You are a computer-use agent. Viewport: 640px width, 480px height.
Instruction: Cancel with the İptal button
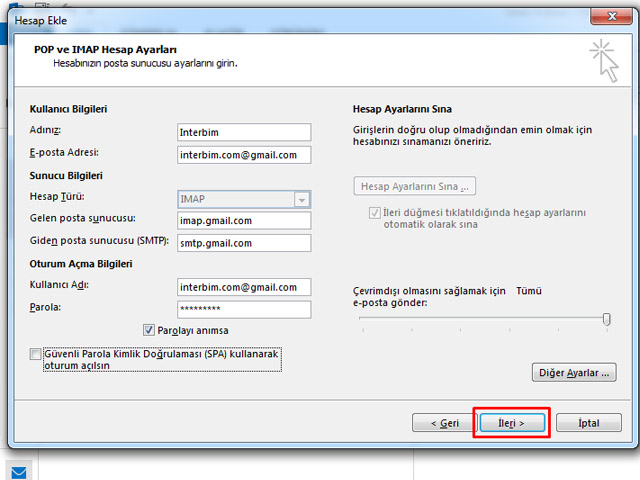click(588, 423)
